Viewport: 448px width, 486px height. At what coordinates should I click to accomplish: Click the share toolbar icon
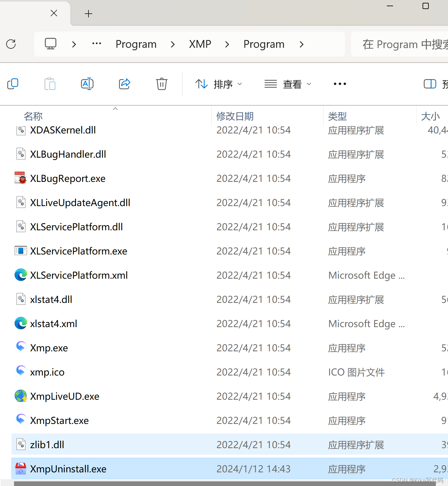coord(124,84)
